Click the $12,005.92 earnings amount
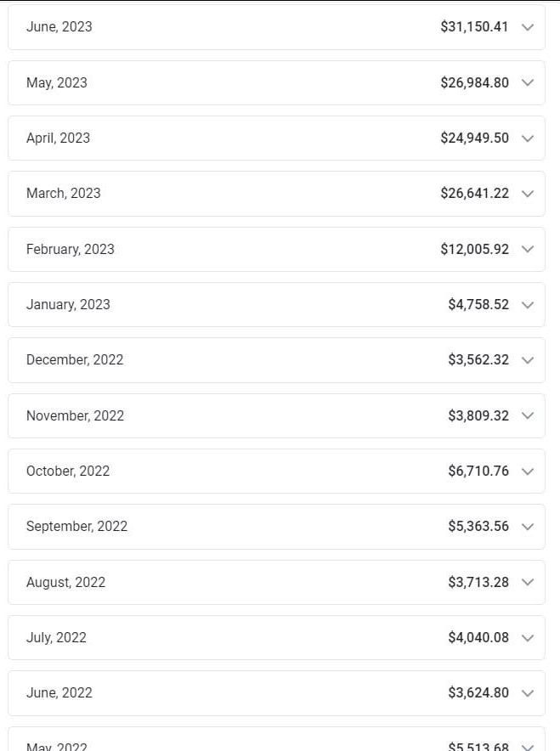The image size is (560, 751). tap(474, 249)
